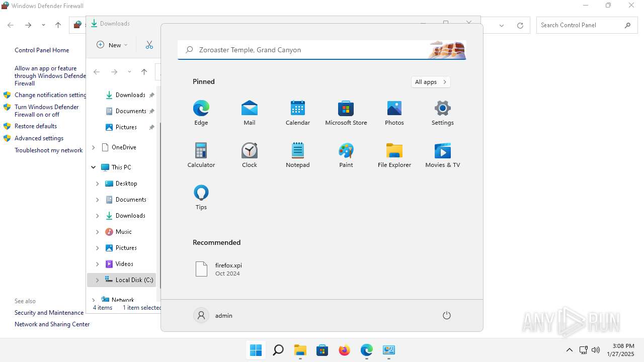Open Edge from pinned apps
The height and width of the screenshot is (362, 644).
201,113
